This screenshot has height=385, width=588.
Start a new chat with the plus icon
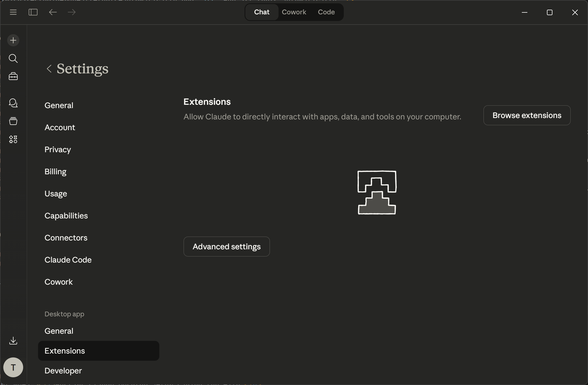click(13, 40)
